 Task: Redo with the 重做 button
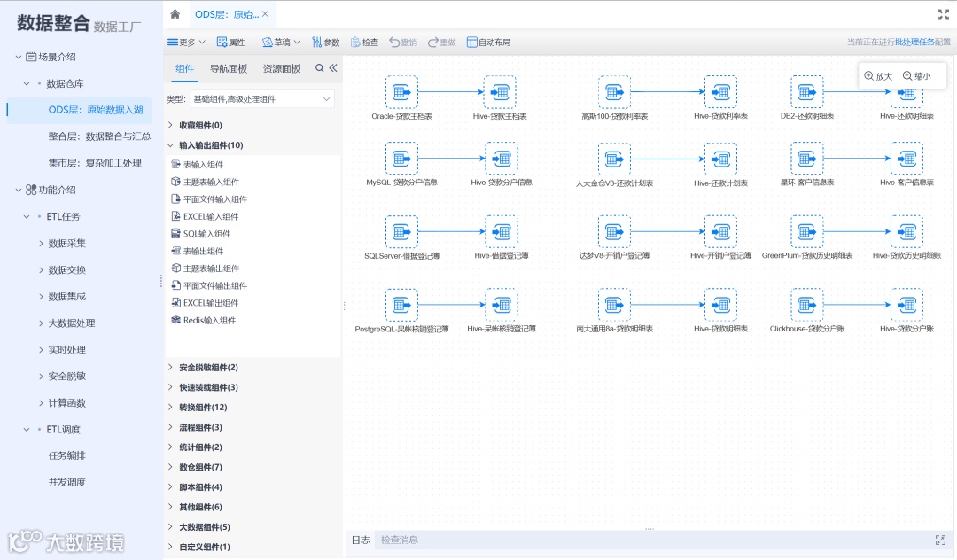[x=442, y=43]
